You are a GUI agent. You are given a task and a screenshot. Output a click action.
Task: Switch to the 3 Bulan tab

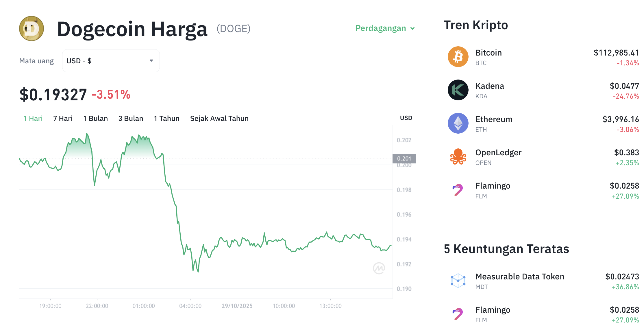coord(131,118)
